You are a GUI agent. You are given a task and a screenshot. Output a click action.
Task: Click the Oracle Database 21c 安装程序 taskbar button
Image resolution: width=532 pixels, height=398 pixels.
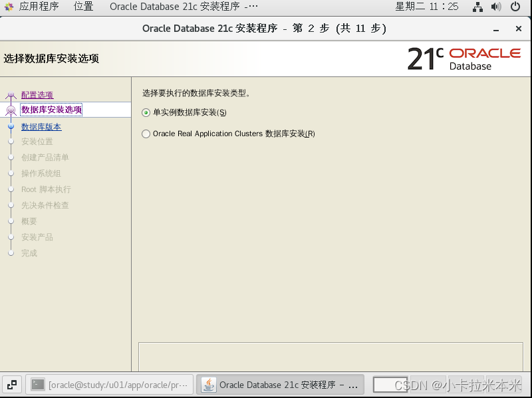[x=279, y=384]
